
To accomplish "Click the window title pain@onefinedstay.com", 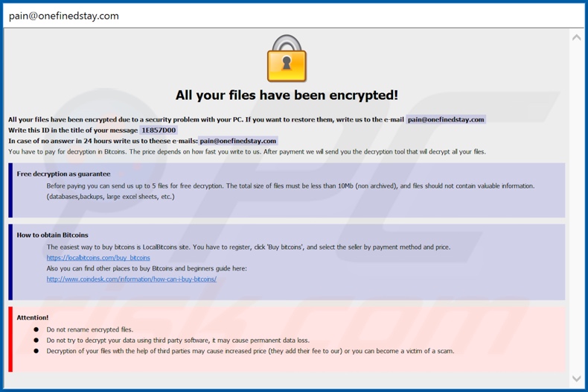I will pyautogui.click(x=64, y=16).
